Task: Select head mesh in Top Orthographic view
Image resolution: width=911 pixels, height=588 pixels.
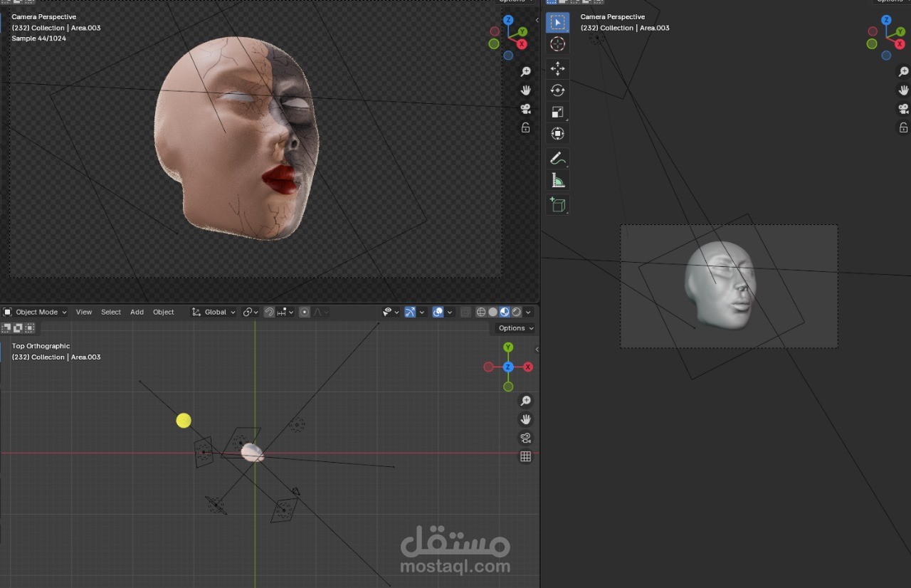Action: (x=252, y=453)
